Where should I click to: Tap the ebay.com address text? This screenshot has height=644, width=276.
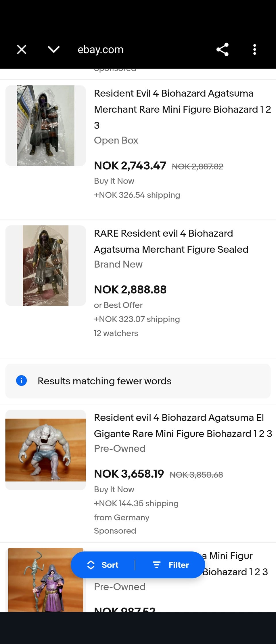tap(101, 49)
